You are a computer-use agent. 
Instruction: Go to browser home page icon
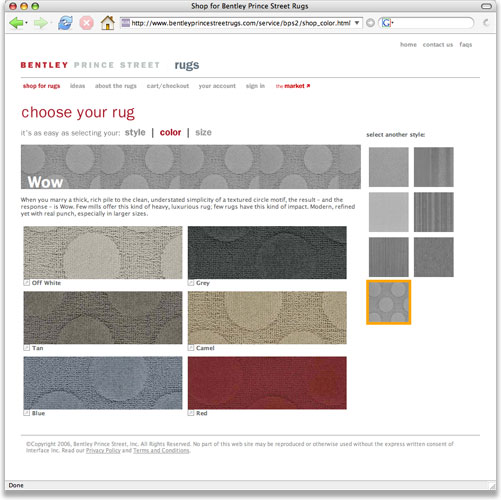pyautogui.click(x=107, y=23)
